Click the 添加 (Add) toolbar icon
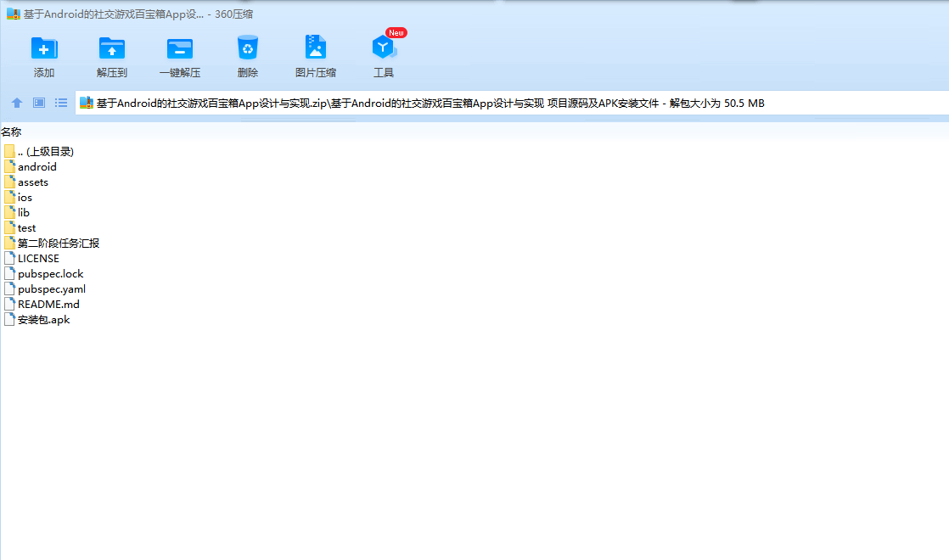This screenshot has height=560, width=949. tap(43, 48)
